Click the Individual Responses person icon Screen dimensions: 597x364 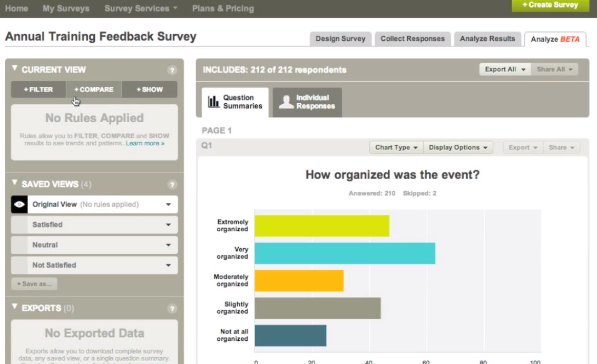(x=286, y=102)
